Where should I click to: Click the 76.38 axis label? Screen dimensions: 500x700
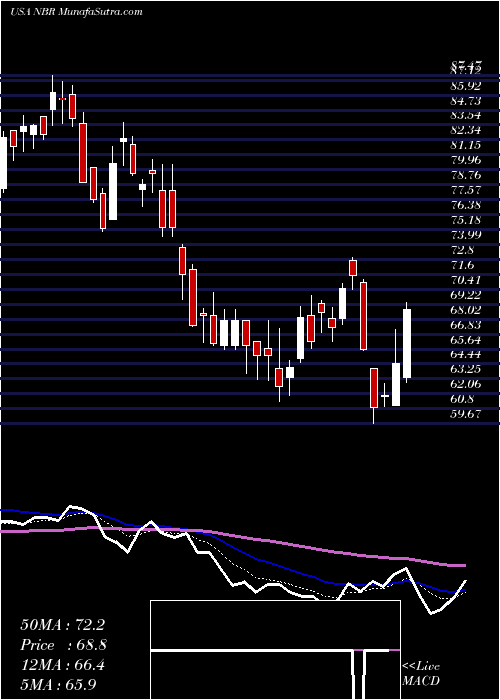466,205
